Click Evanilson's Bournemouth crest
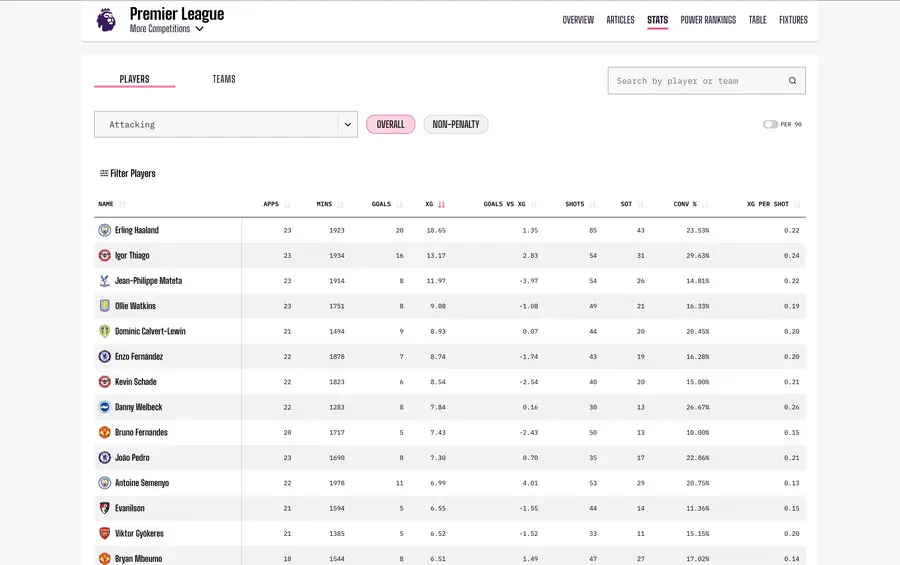Screen dimensions: 900x565 (x=104, y=508)
